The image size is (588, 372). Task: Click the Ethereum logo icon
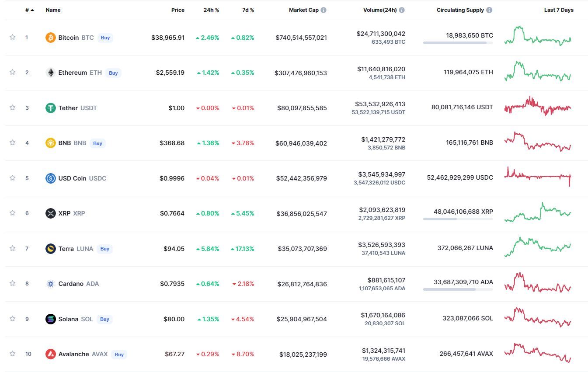coord(51,73)
